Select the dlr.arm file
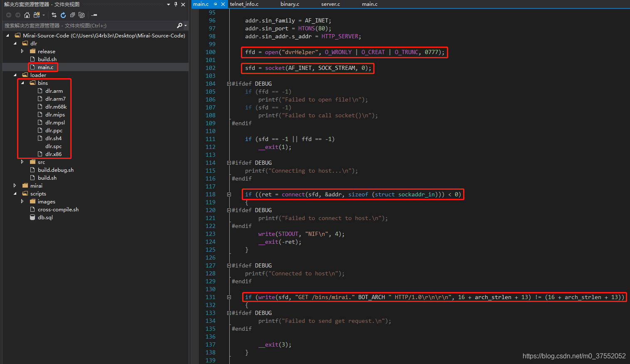 54,91
